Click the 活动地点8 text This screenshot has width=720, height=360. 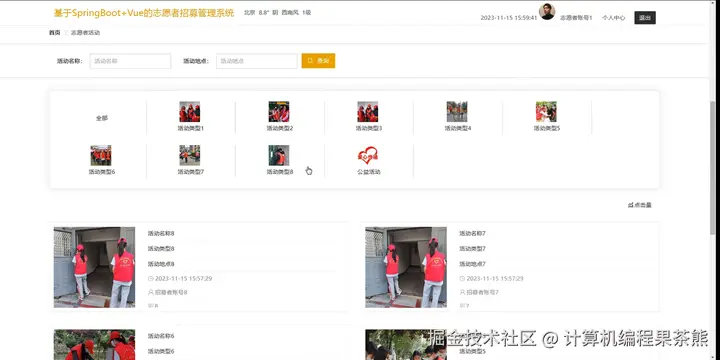(x=161, y=264)
